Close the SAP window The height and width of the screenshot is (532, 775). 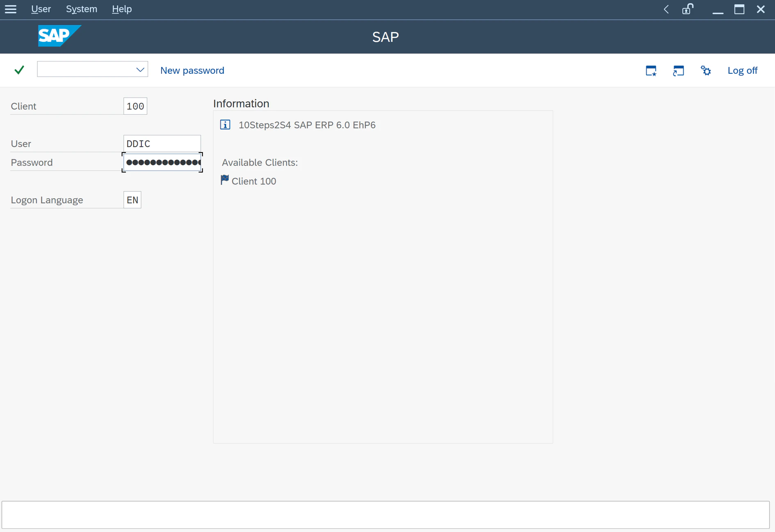[761, 9]
